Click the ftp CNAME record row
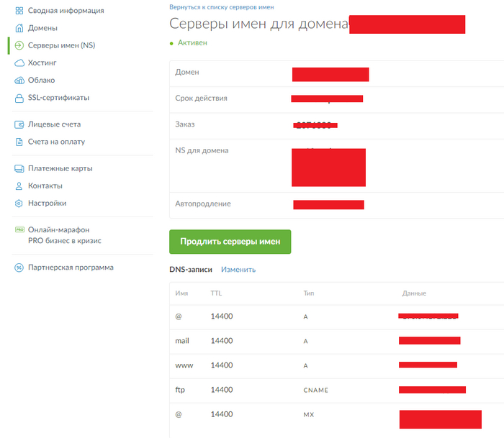This screenshot has height=438, width=504. (288, 390)
